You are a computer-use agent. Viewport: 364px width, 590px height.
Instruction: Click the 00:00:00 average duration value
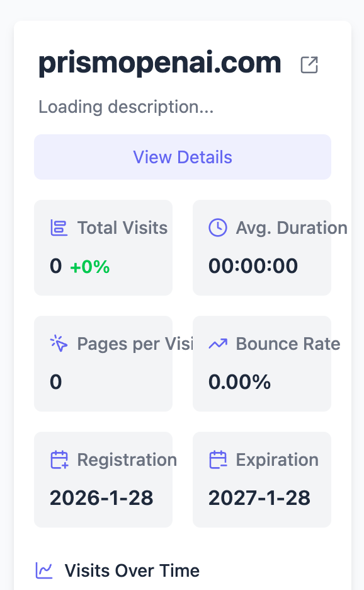[253, 266]
